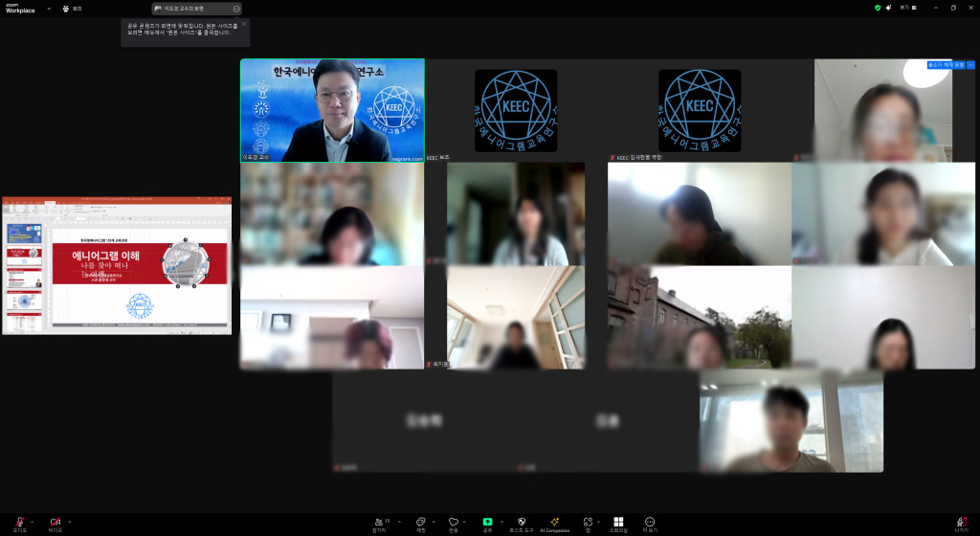Open the Meeting tab at top

73,9
